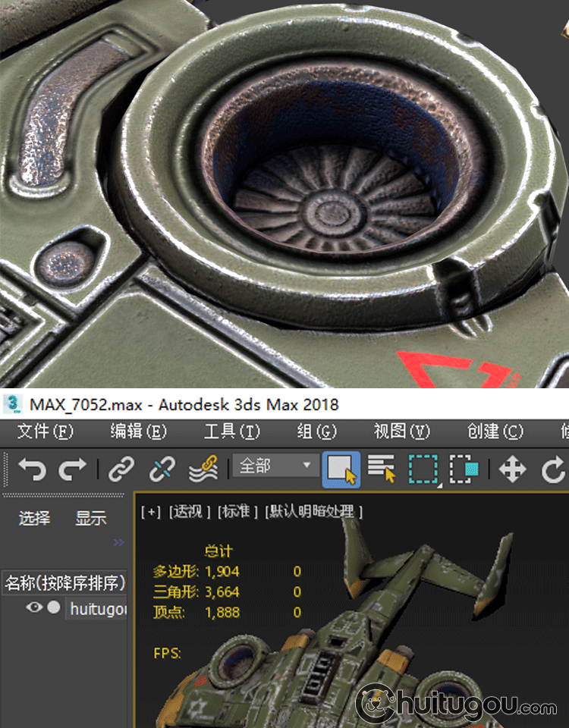Image resolution: width=569 pixels, height=728 pixels.
Task: Click the 多边形 count value 1,904
Action: pos(222,571)
